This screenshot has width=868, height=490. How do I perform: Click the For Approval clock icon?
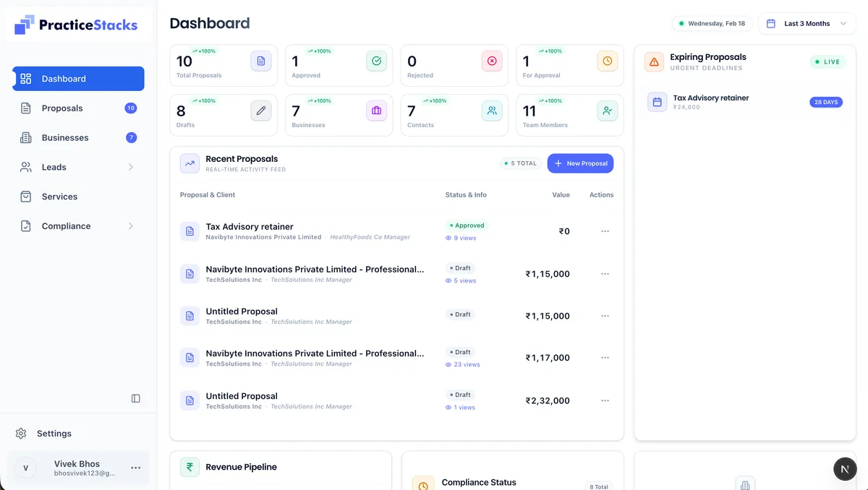tap(608, 61)
